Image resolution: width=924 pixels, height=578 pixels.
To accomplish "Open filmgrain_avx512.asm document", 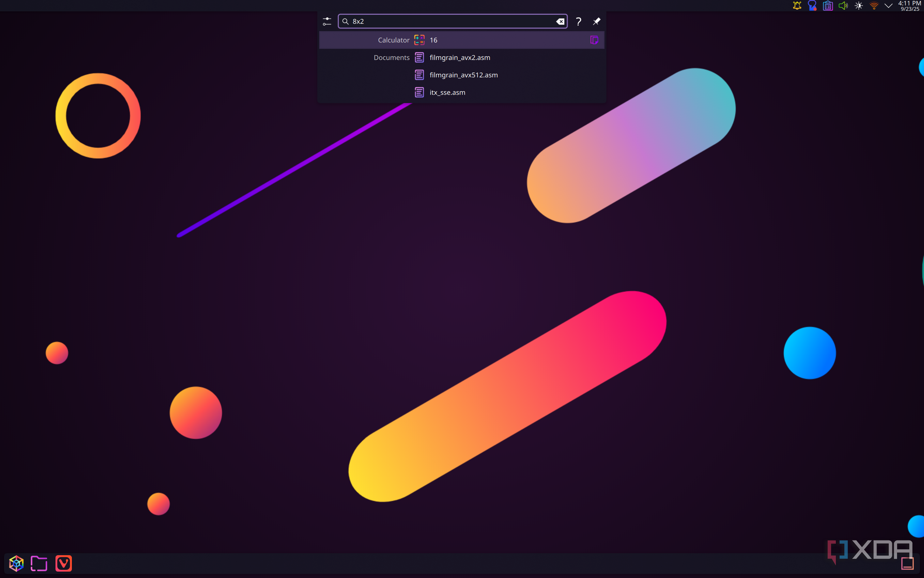I will coord(462,75).
